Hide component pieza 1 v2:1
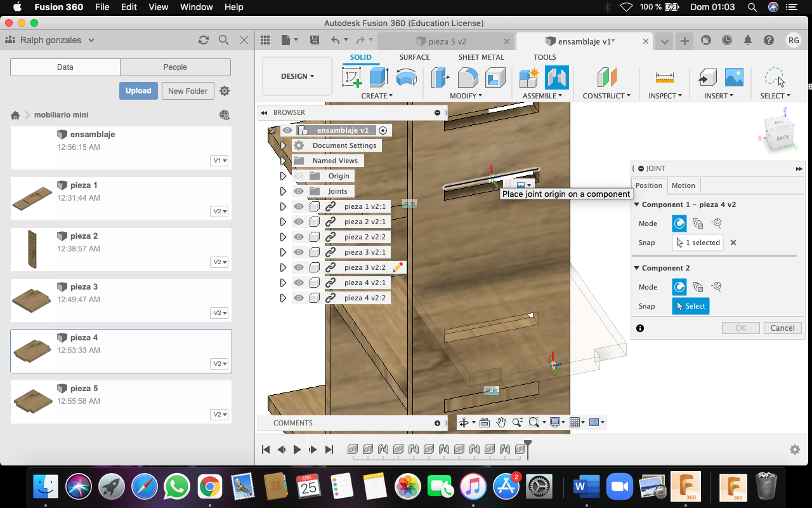The width and height of the screenshot is (812, 508). click(x=299, y=206)
